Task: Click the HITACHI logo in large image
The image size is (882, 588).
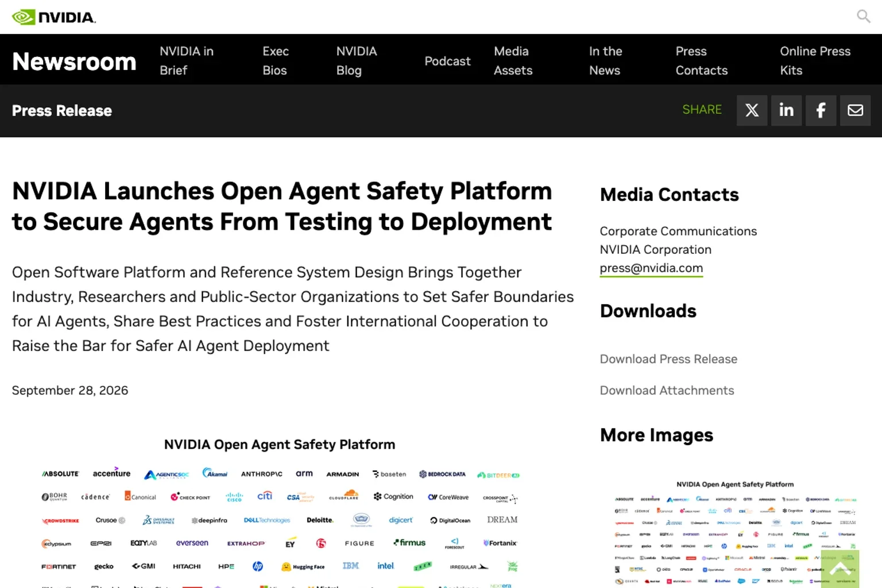Action: 187,566
